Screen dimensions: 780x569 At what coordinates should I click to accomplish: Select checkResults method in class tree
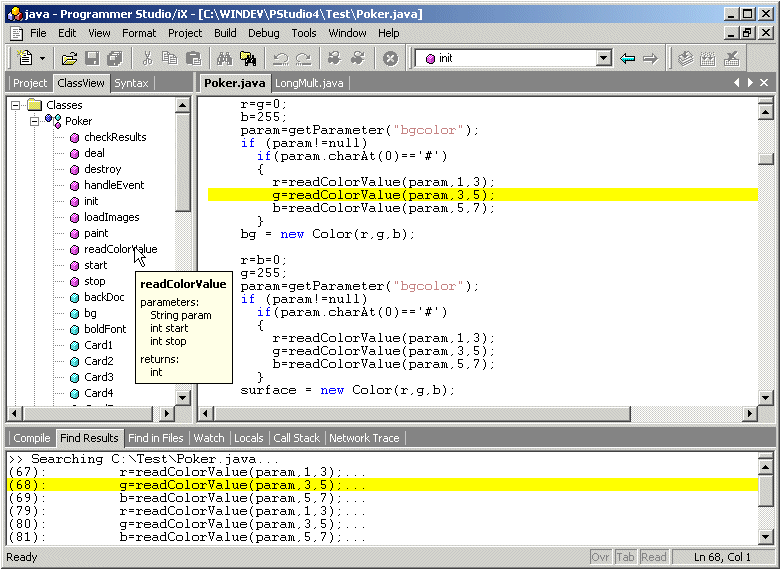pyautogui.click(x=115, y=137)
